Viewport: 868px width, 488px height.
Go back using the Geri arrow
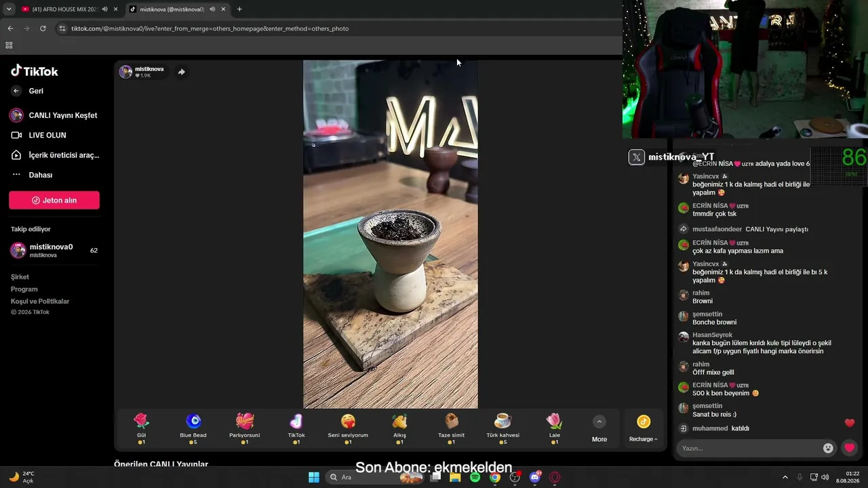(x=16, y=91)
